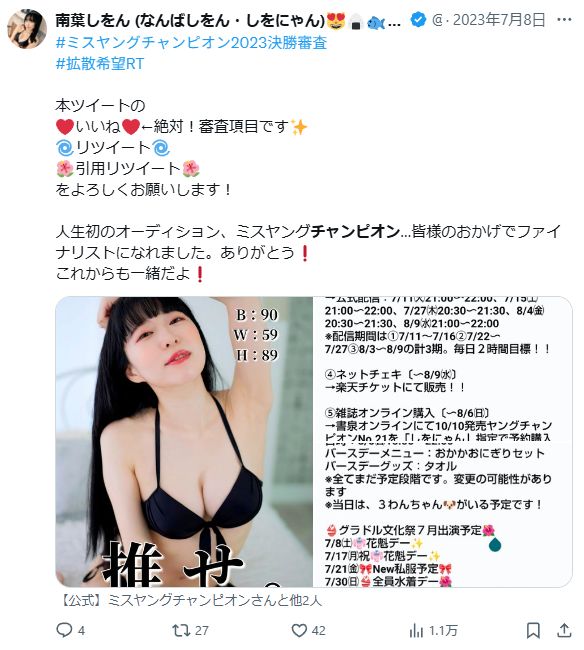Click the 2023年7月8日 date link
Image resolution: width=584 pixels, height=650 pixels.
click(499, 20)
